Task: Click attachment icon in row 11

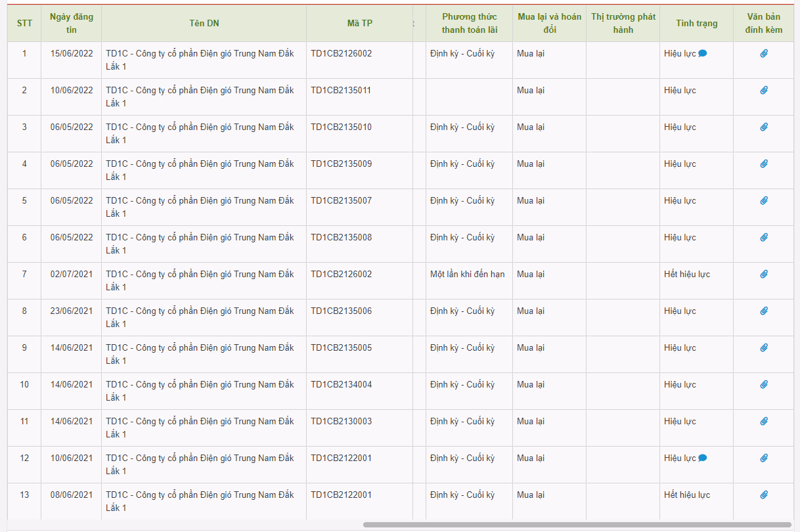Action: coord(764,422)
